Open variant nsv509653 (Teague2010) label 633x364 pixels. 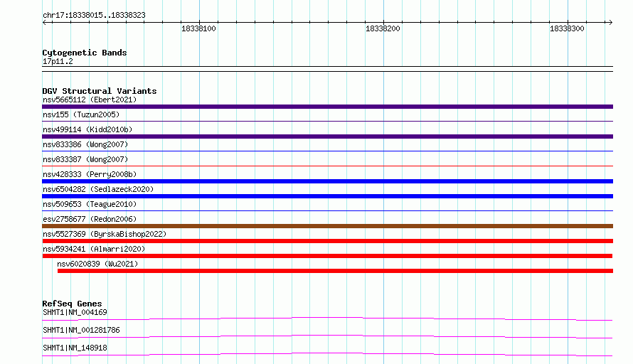pyautogui.click(x=90, y=204)
